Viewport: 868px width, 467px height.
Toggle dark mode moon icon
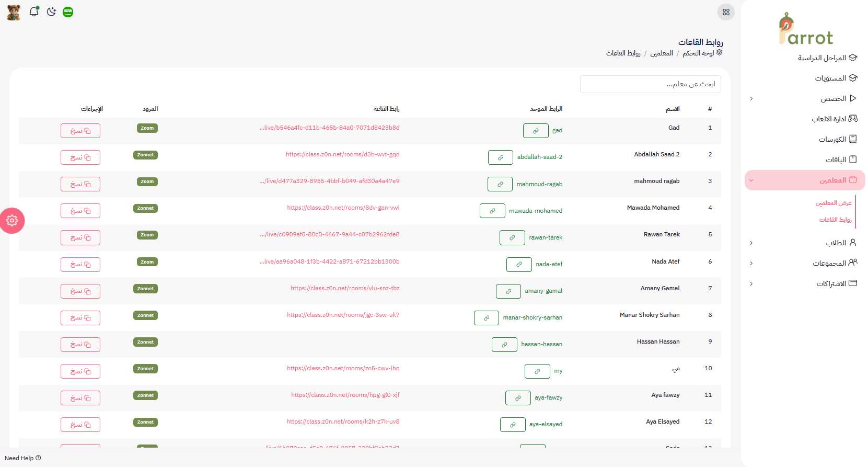[x=51, y=12]
